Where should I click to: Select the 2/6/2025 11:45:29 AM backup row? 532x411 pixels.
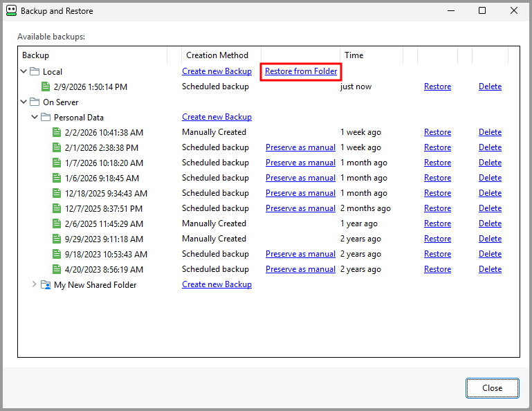click(268, 223)
